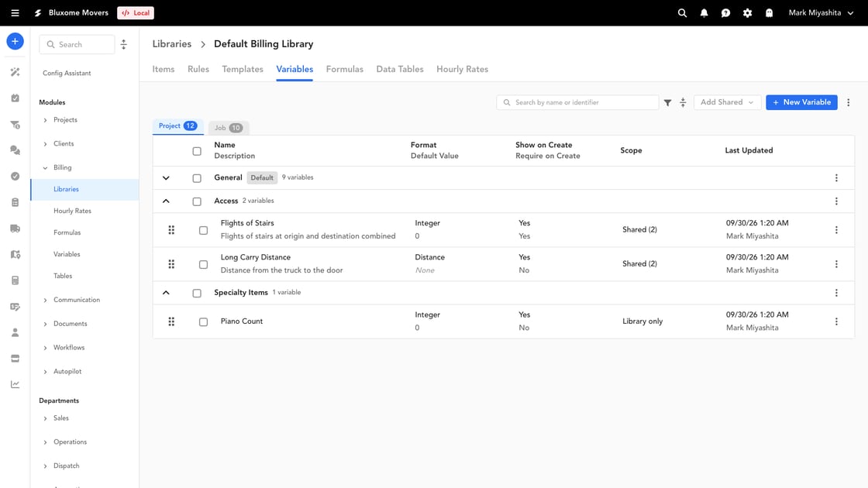868x488 pixels.
Task: Select the Job variables tab
Action: [228, 128]
